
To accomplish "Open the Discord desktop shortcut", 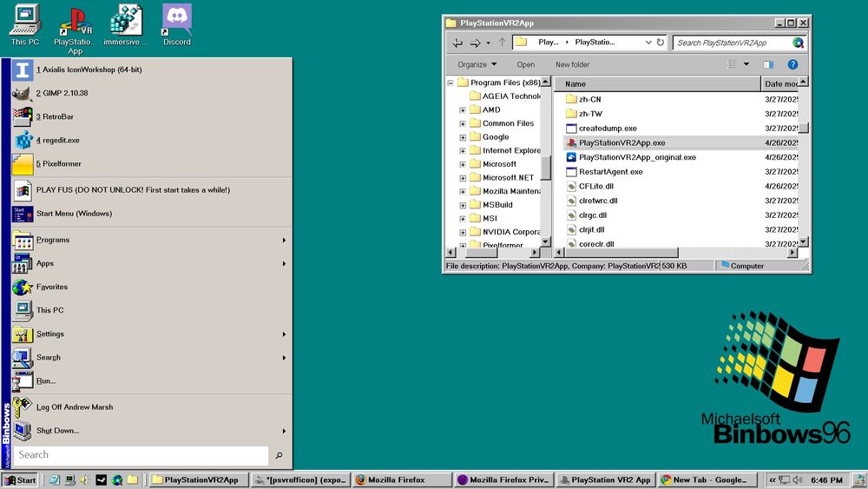I will coord(176,24).
